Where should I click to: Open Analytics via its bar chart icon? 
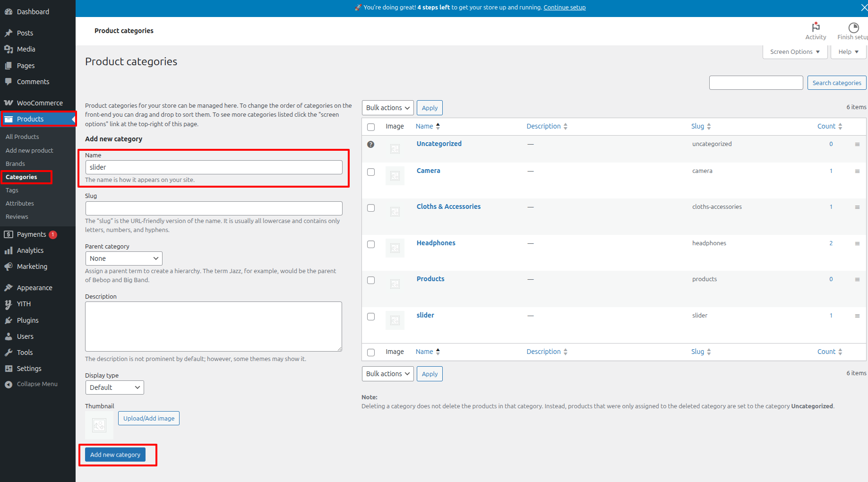[9, 250]
